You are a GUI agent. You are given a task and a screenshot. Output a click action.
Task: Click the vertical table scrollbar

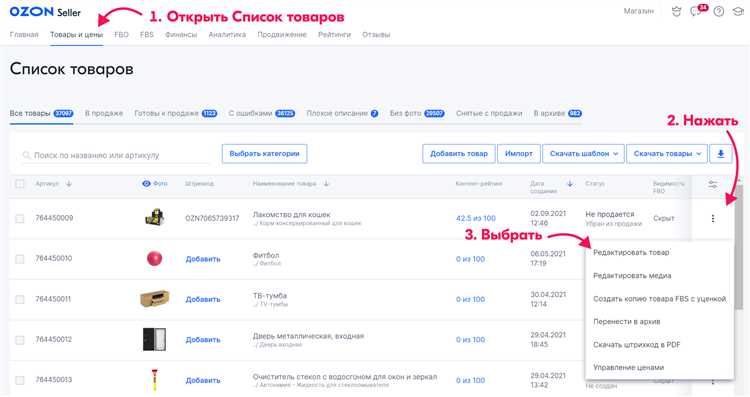[x=739, y=246]
